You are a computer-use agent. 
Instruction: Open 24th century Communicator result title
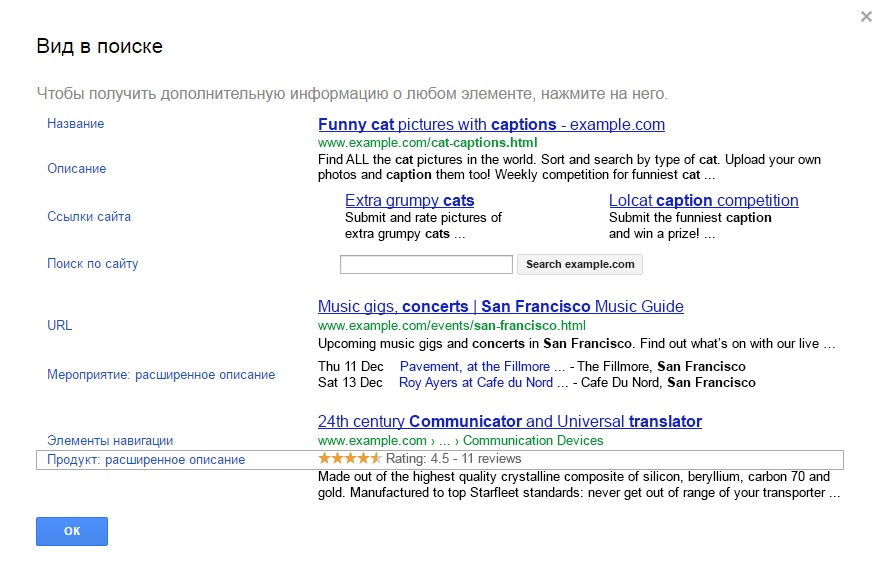point(509,422)
